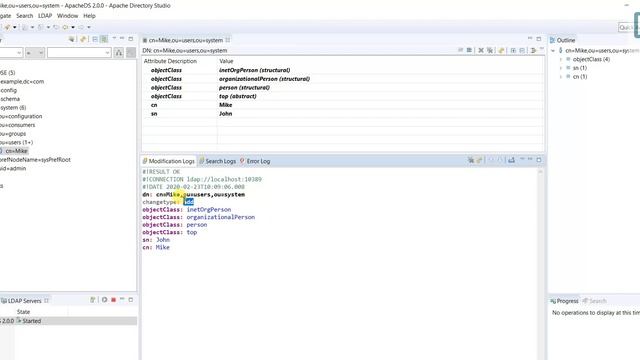
Task: Select the cn=Mike entry in browser tree
Action: click(16, 151)
